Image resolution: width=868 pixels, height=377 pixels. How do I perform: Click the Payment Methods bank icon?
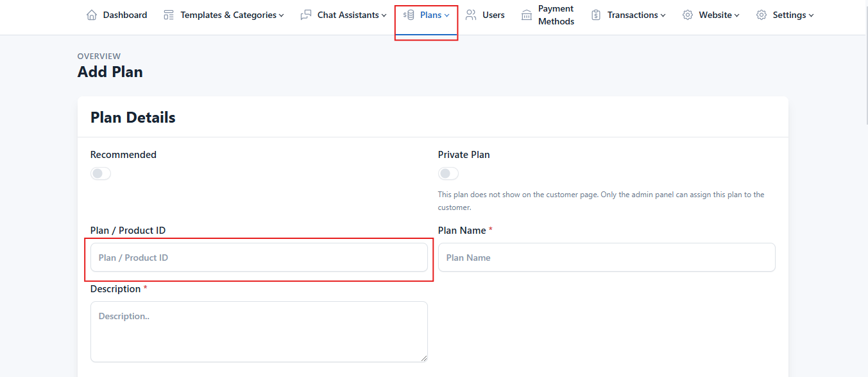click(527, 15)
